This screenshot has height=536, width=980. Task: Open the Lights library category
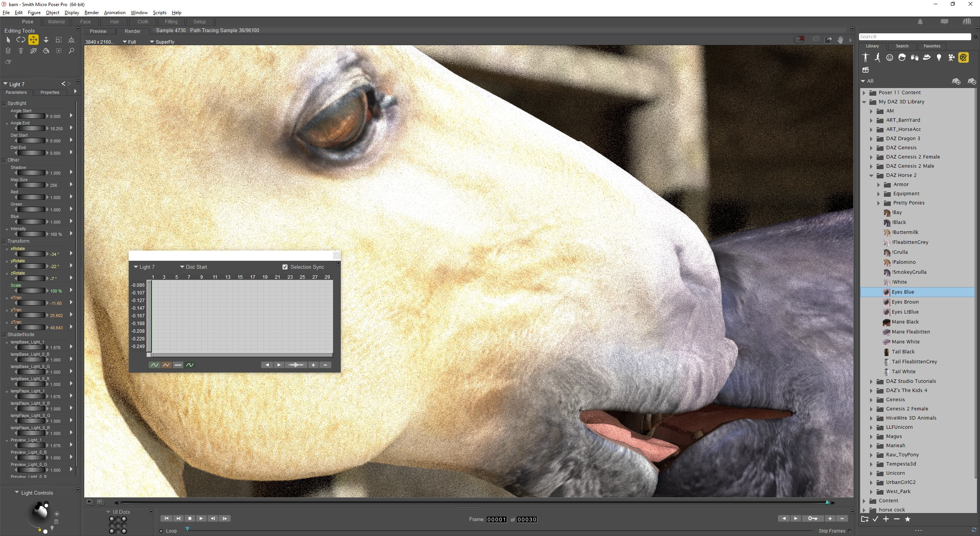click(x=939, y=58)
